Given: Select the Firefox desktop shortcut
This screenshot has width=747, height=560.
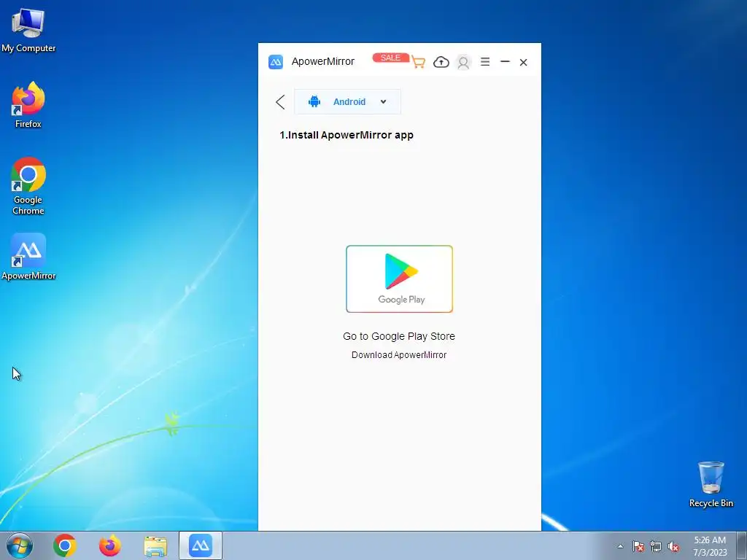Looking at the screenshot, I should point(28,105).
